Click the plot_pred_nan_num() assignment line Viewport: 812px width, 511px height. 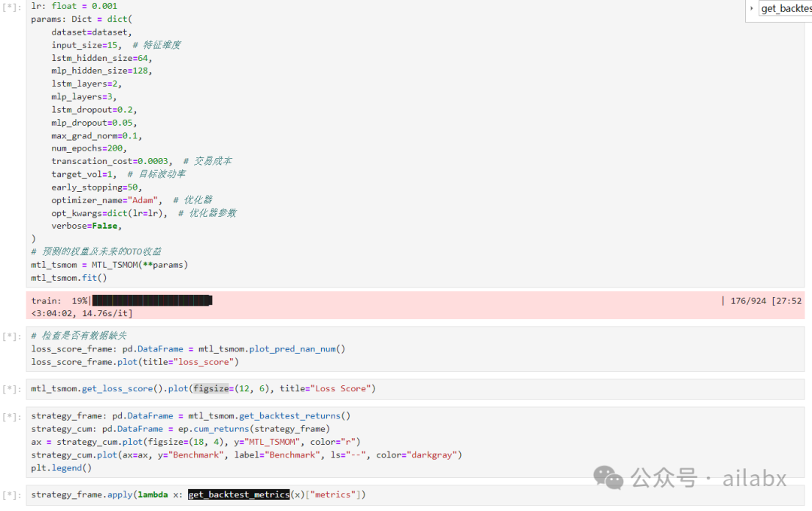[x=188, y=349]
